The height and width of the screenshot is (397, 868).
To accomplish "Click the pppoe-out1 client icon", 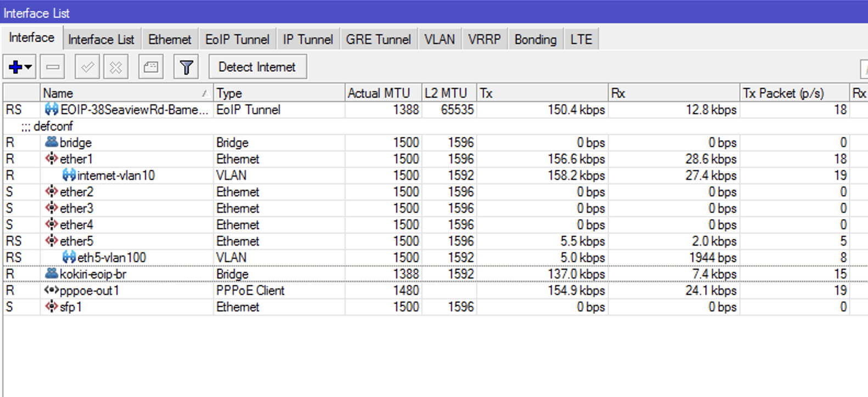I will coord(52,290).
